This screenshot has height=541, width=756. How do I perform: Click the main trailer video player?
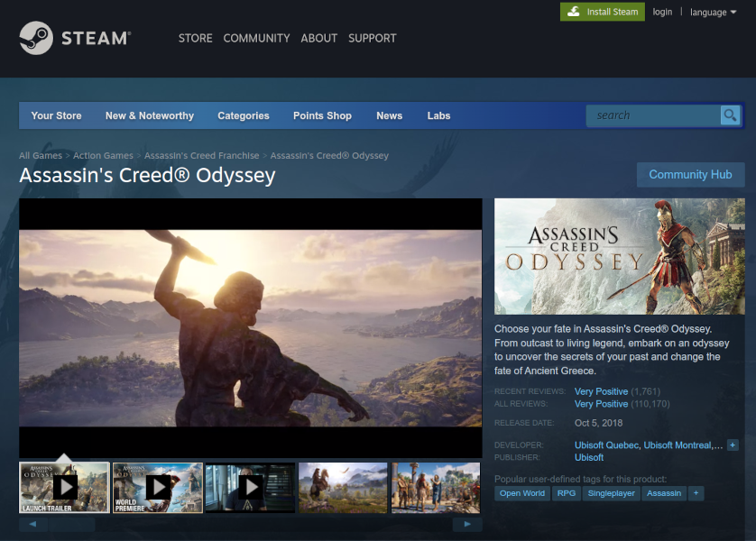pyautogui.click(x=250, y=328)
